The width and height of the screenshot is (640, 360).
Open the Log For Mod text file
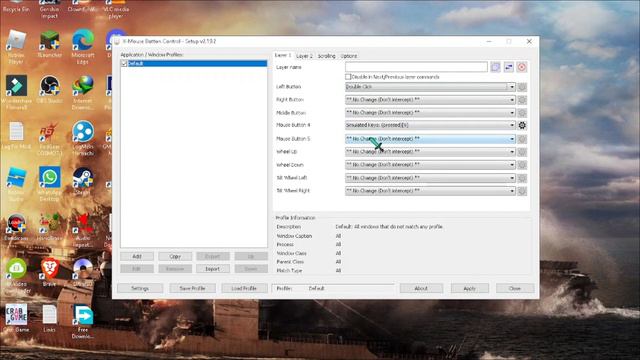16,136
